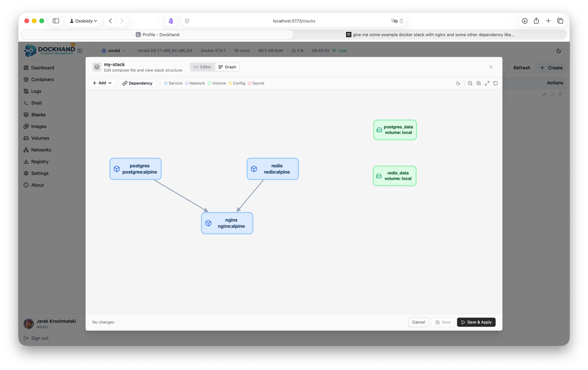Select the Graph tab
Image resolution: width=588 pixels, height=370 pixels.
point(227,67)
